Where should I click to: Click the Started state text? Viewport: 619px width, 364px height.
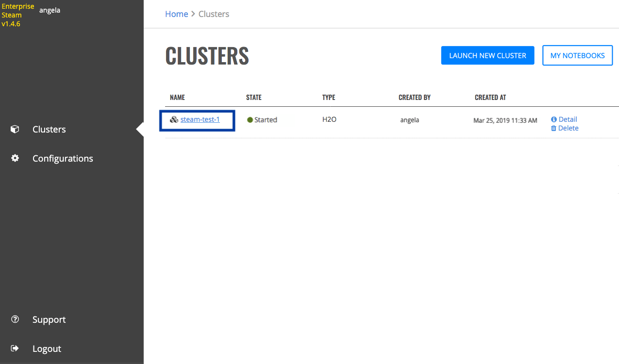coord(266,120)
